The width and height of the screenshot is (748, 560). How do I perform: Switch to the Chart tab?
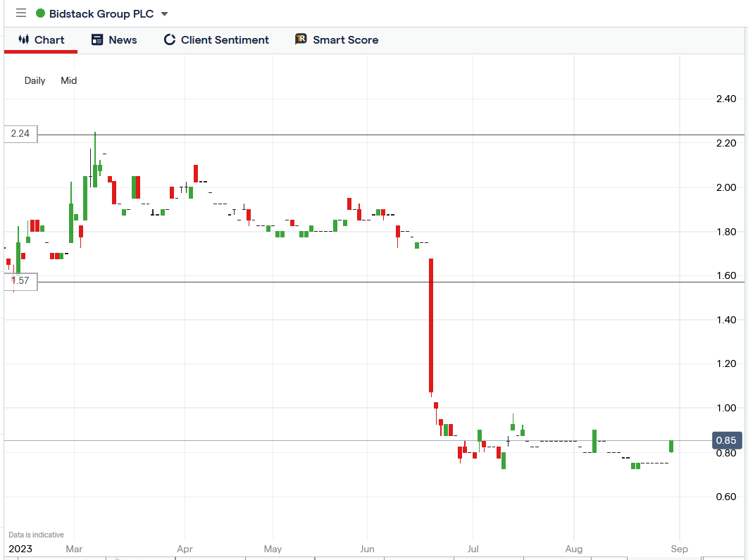click(x=41, y=40)
